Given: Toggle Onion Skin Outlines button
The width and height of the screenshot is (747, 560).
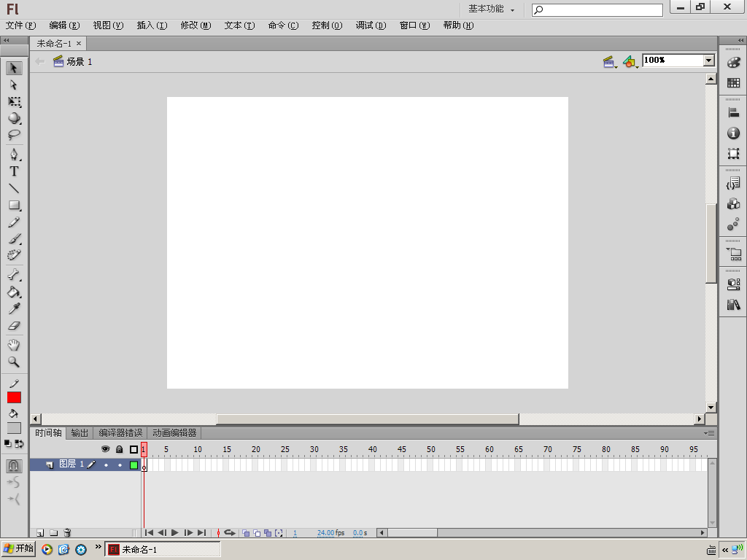Looking at the screenshot, I should tap(257, 533).
